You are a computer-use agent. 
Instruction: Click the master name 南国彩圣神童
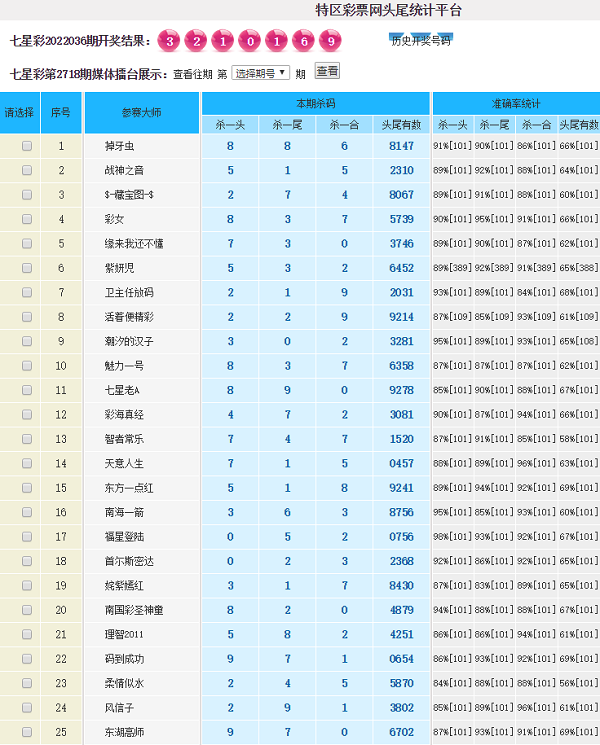point(133,610)
